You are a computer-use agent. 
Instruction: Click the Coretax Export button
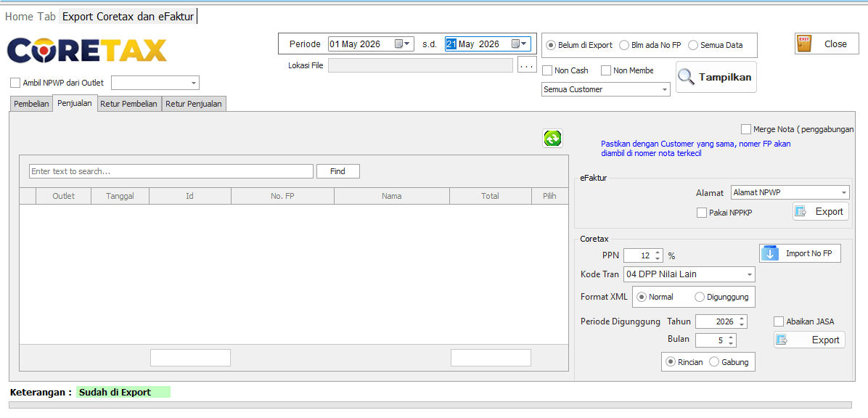809,340
